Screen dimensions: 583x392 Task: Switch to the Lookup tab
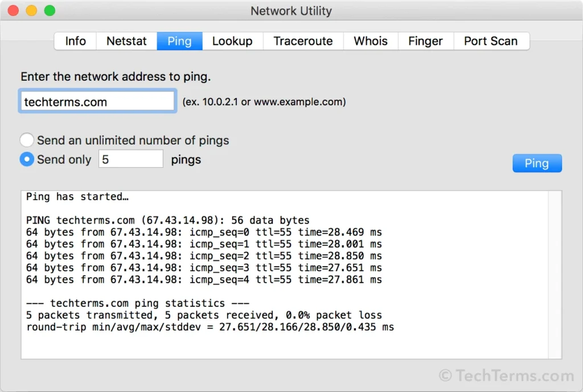tap(232, 41)
